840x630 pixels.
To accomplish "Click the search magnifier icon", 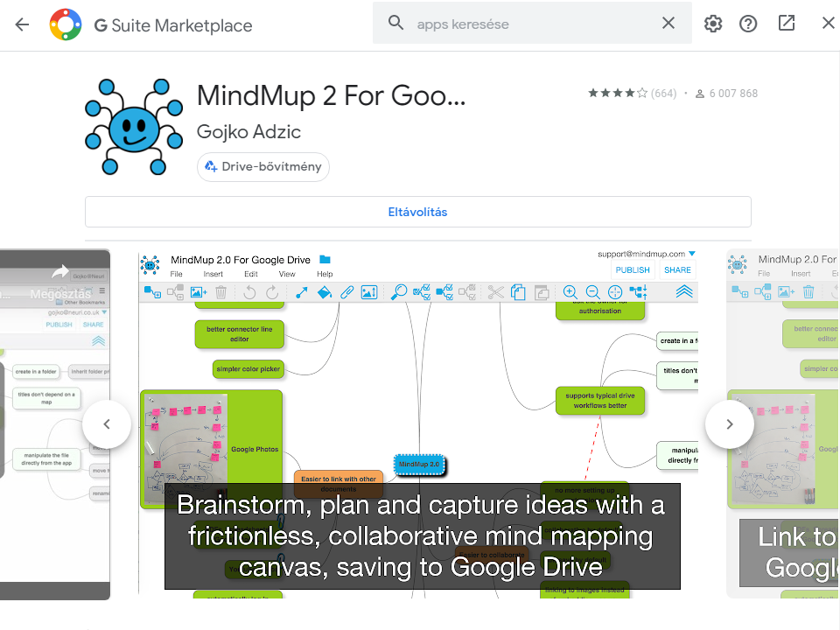I will [395, 23].
